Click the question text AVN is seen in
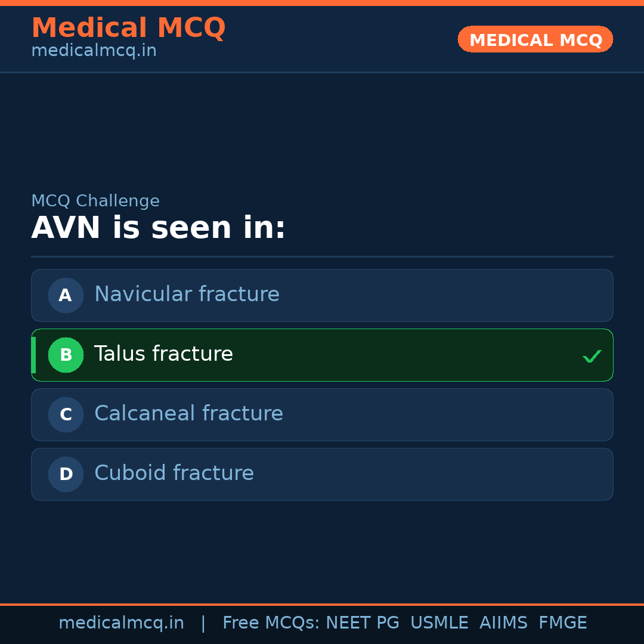 159,228
